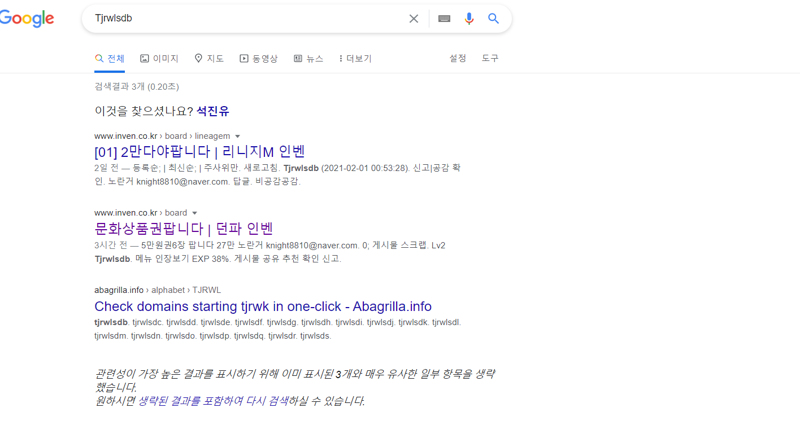Select the 전체 (All) tab
Viewport: 800px width, 447px height.
[110, 59]
